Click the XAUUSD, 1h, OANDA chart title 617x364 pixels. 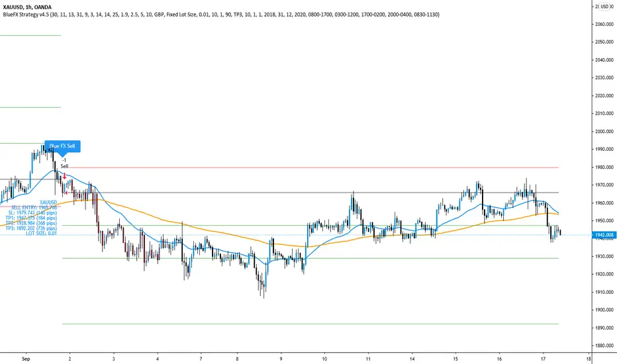pyautogui.click(x=27, y=7)
